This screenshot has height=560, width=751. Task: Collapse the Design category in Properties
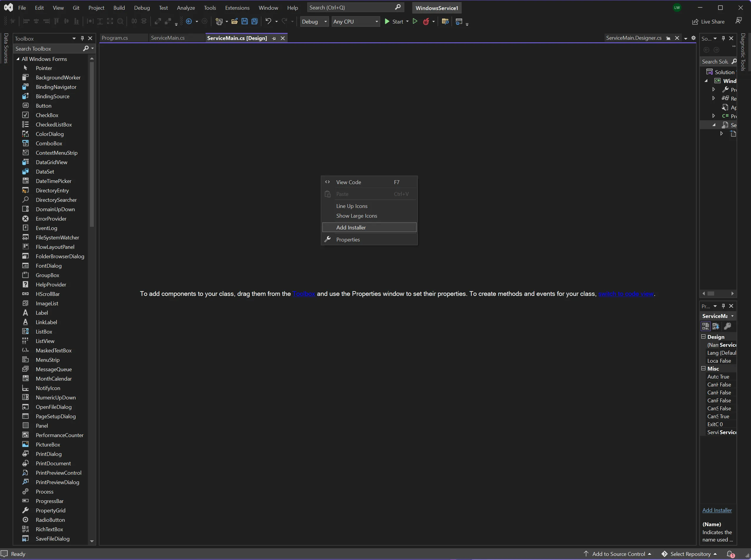coord(703,336)
